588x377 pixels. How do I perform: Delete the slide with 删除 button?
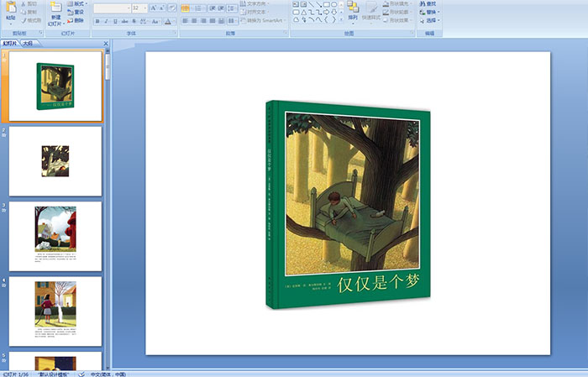pos(76,20)
